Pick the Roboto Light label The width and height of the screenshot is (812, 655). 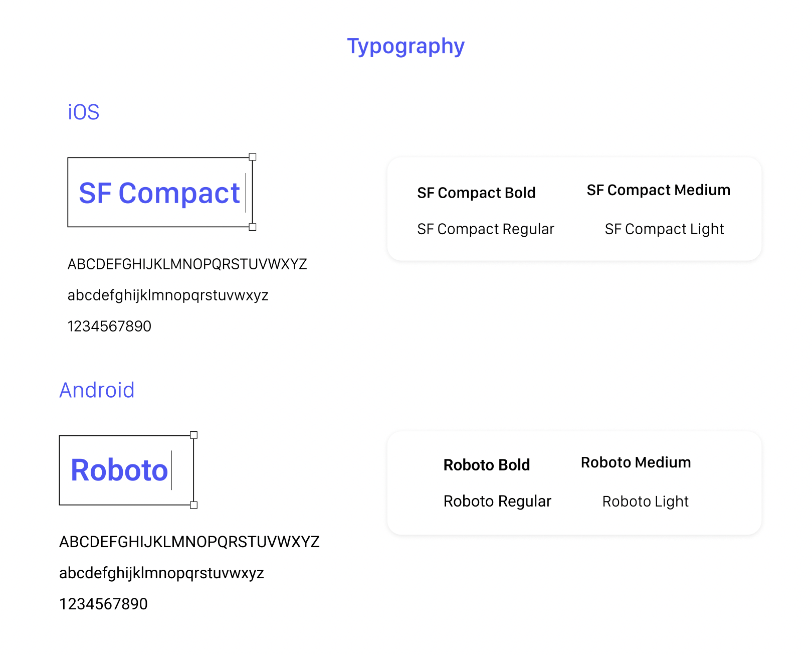[645, 502]
